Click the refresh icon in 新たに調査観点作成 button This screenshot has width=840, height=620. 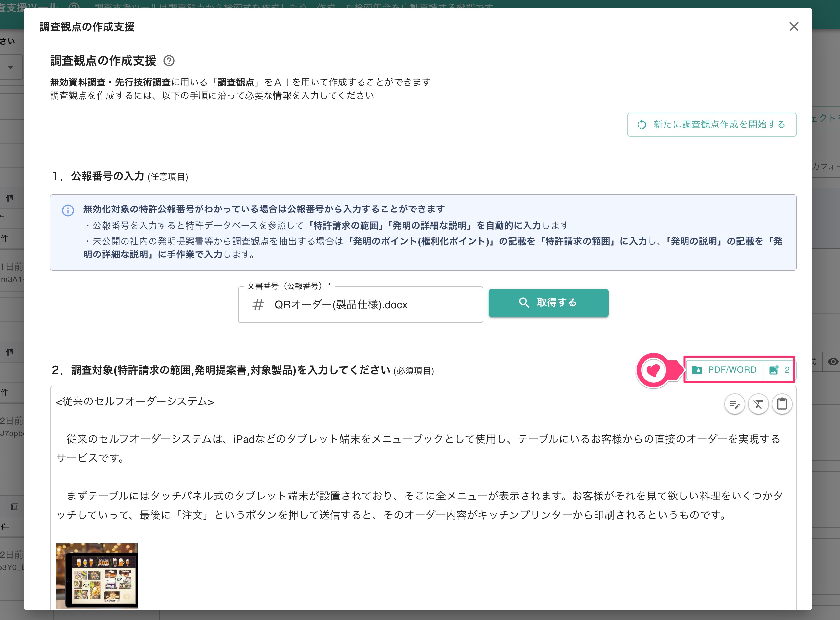[x=642, y=124]
